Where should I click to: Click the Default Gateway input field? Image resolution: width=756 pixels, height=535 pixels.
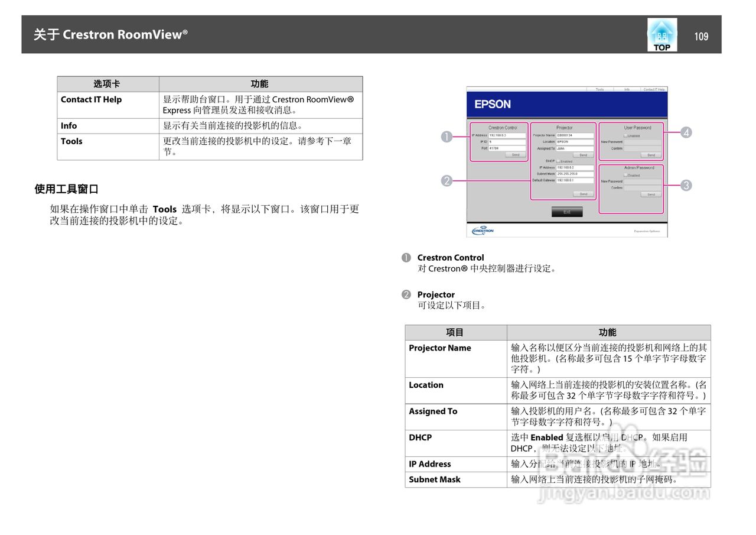point(575,180)
